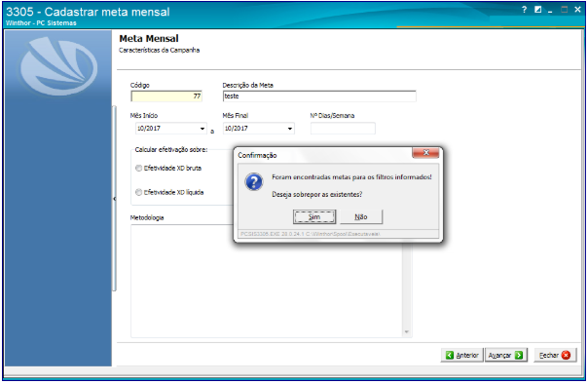The height and width of the screenshot is (384, 588).
Task: Open help via the question mark icon
Action: [x=525, y=10]
